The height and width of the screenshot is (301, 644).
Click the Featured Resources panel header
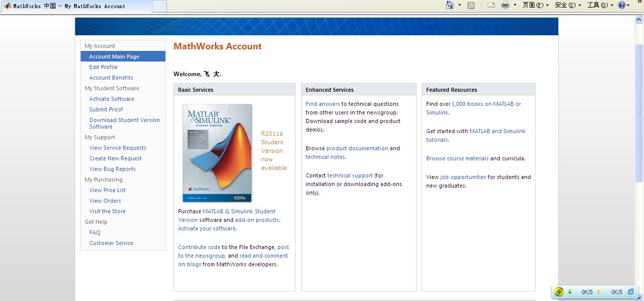pyautogui.click(x=478, y=90)
